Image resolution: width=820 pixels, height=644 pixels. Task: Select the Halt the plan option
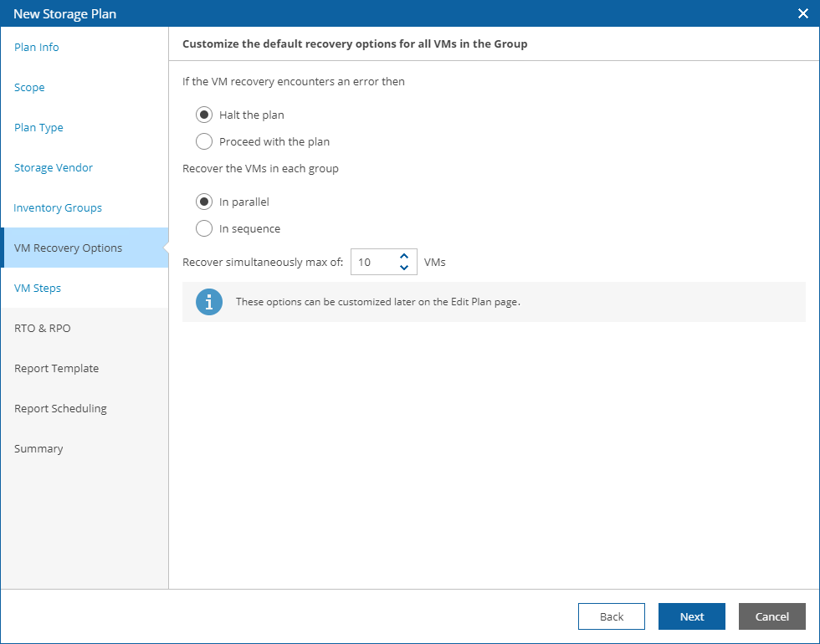(x=203, y=115)
